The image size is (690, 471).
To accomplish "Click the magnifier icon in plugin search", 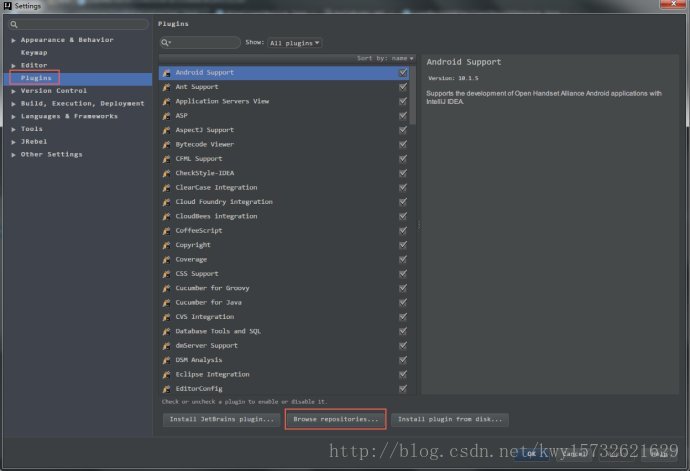I will [x=165, y=42].
